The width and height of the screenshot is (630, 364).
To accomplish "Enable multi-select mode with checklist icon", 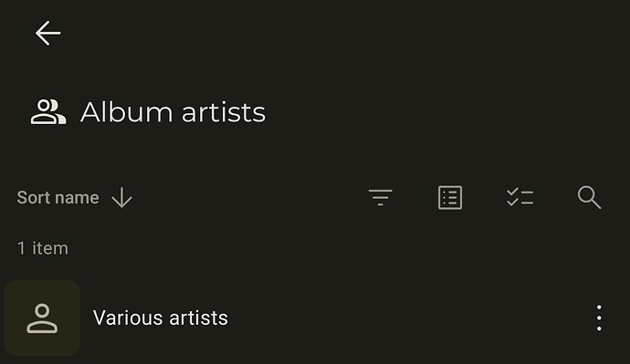I will [520, 197].
